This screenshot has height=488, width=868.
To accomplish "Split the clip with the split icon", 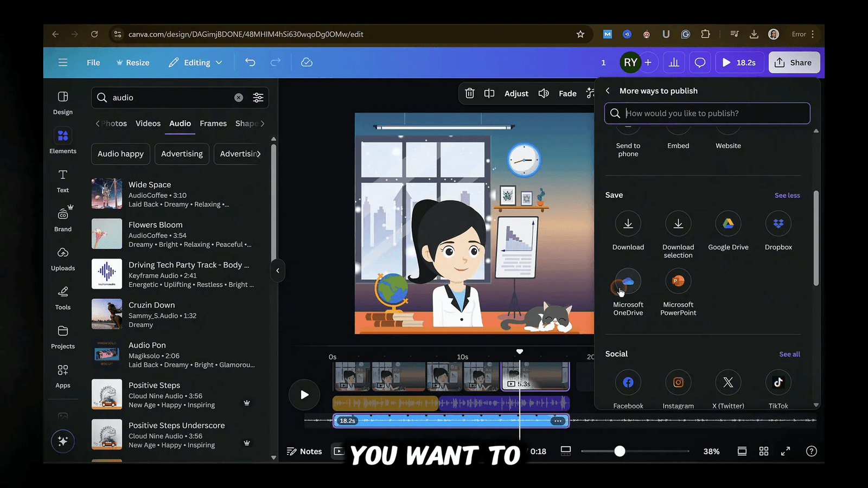I will tap(489, 93).
